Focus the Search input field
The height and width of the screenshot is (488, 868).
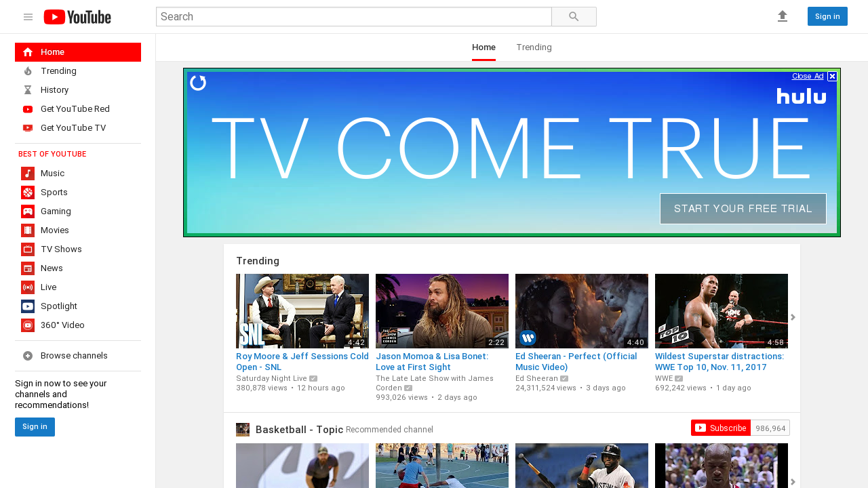(x=354, y=17)
